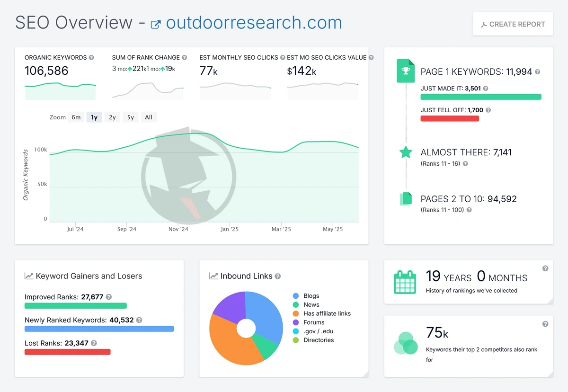Viewport: 568px width, 392px height.
Task: Click the red Lost Ranks bar
Action: coord(68,352)
